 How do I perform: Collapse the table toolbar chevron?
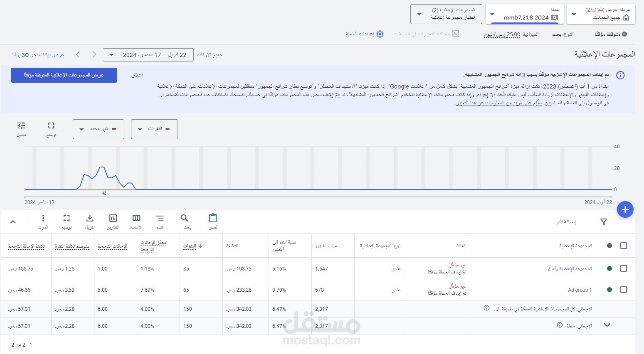(x=13, y=222)
